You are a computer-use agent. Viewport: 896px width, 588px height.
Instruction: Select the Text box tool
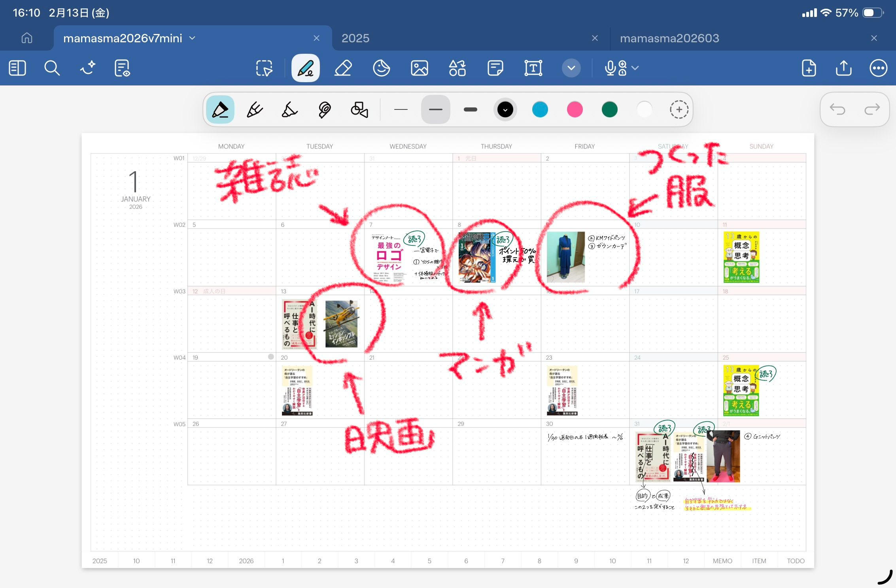point(533,68)
